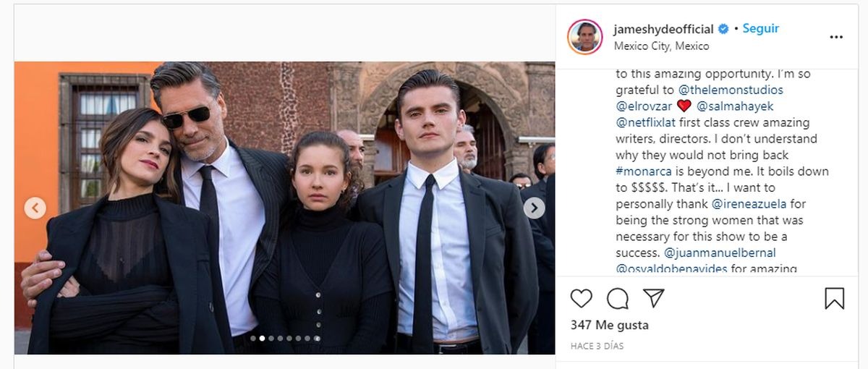Open comments with the speech bubble icon
868x369 pixels.
tap(618, 298)
